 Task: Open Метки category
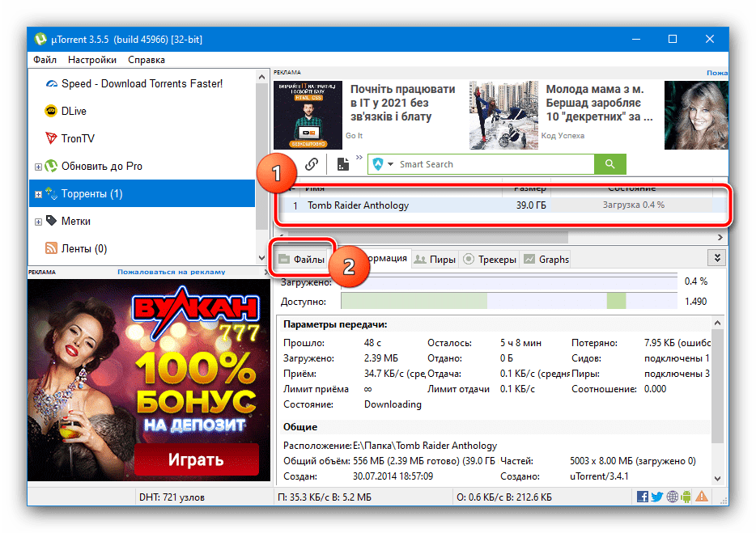pos(76,221)
